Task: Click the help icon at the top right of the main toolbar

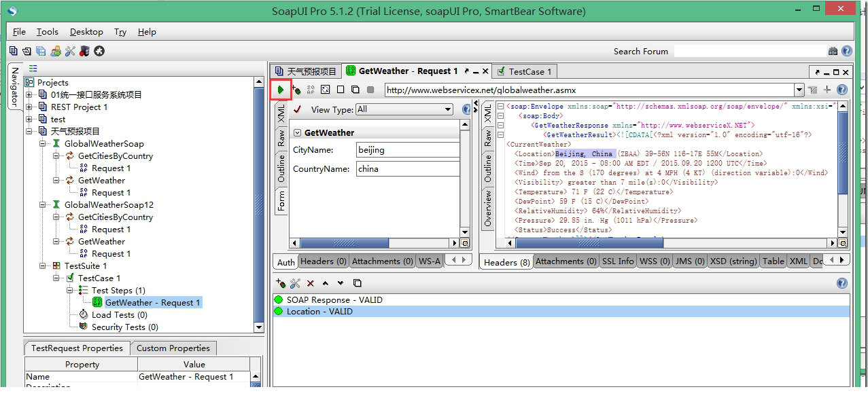Action: (847, 51)
